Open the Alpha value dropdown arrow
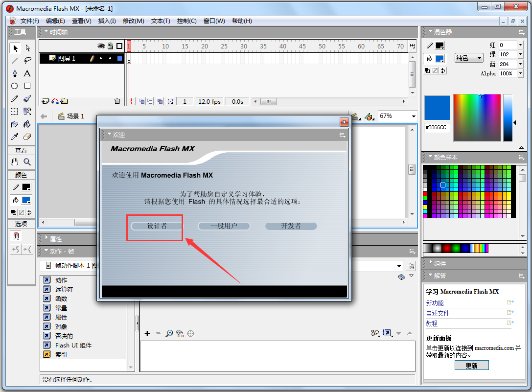Viewport: 532px width, 392px height. coord(520,73)
